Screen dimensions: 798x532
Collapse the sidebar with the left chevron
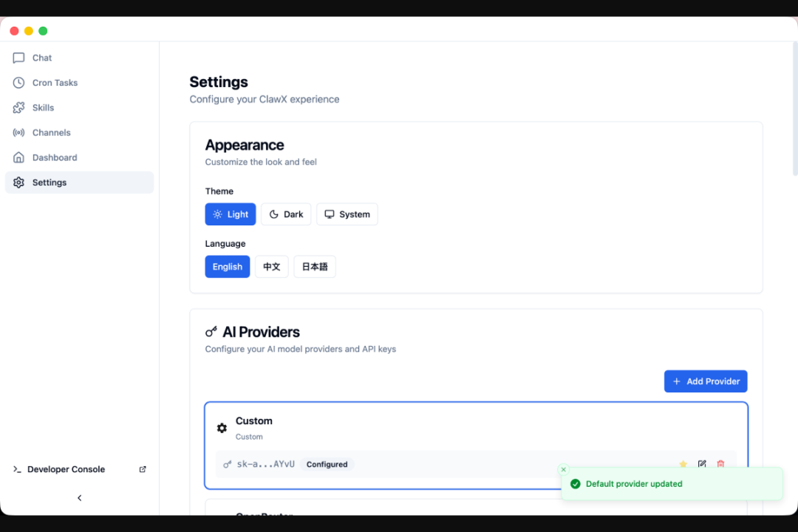80,498
